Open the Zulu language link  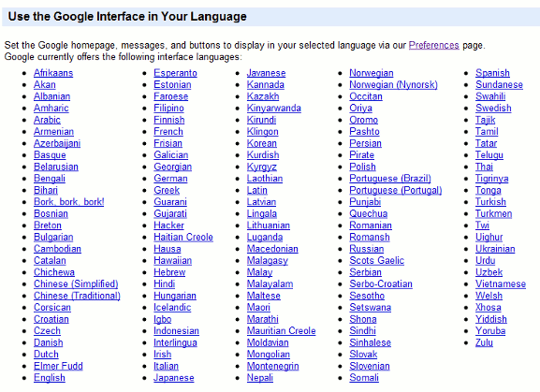click(484, 342)
